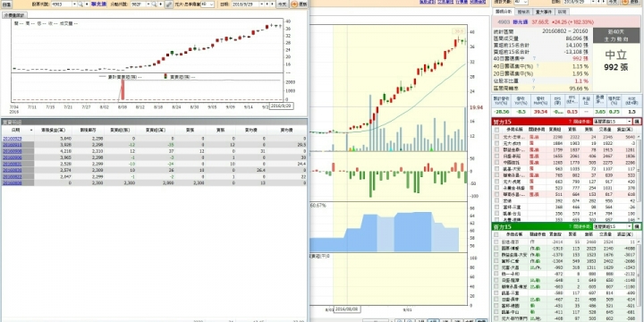Click the 2016/9/29 date marker under left chart
This screenshot has height=322, width=644.
click(282, 106)
